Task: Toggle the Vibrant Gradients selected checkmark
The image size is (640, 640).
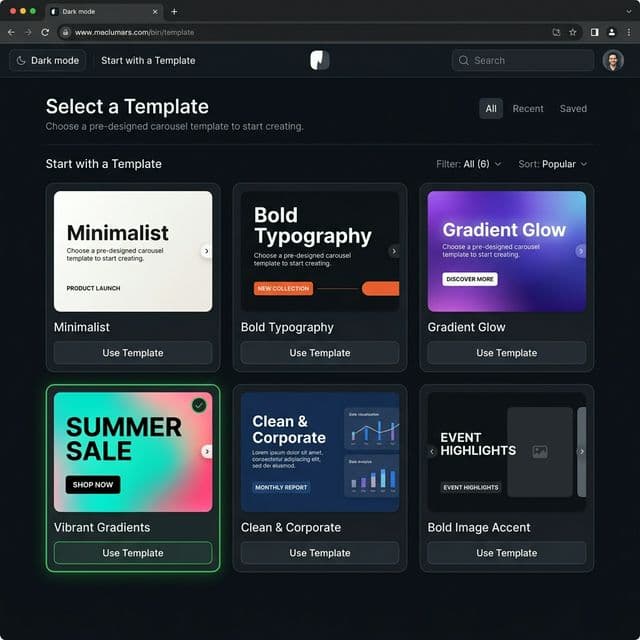Action: [199, 405]
